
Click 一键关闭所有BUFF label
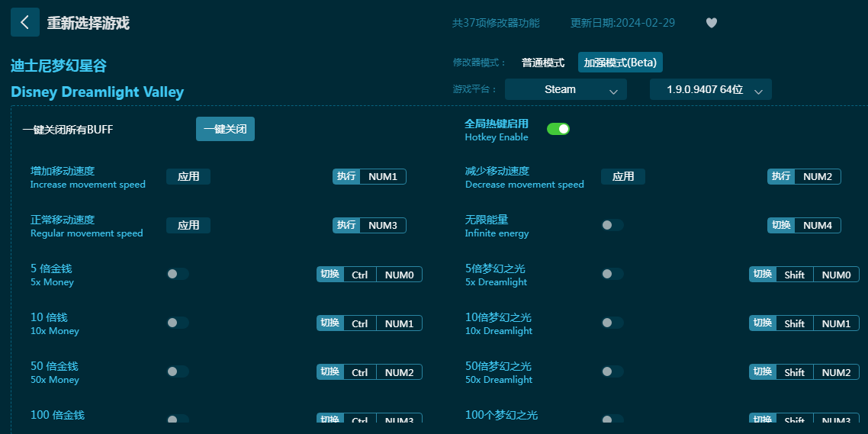click(68, 130)
